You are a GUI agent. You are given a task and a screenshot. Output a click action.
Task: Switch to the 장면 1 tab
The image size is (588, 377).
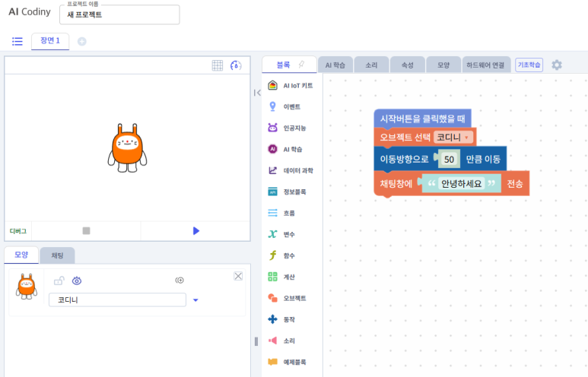50,41
